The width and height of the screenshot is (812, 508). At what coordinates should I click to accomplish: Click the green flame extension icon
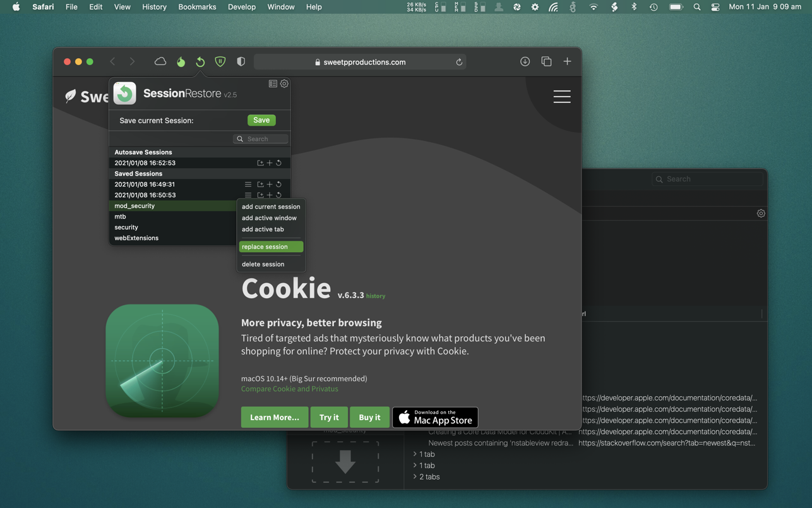[181, 62]
